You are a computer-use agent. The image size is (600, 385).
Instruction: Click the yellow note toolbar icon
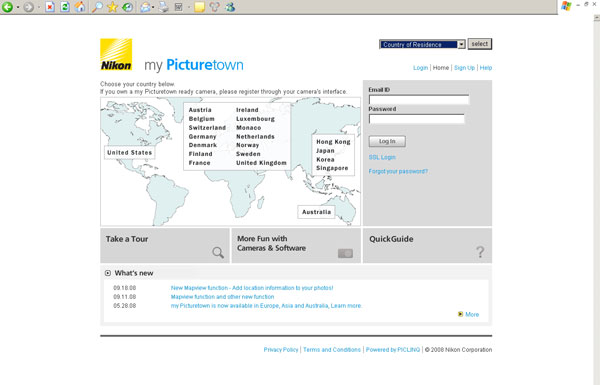point(199,7)
